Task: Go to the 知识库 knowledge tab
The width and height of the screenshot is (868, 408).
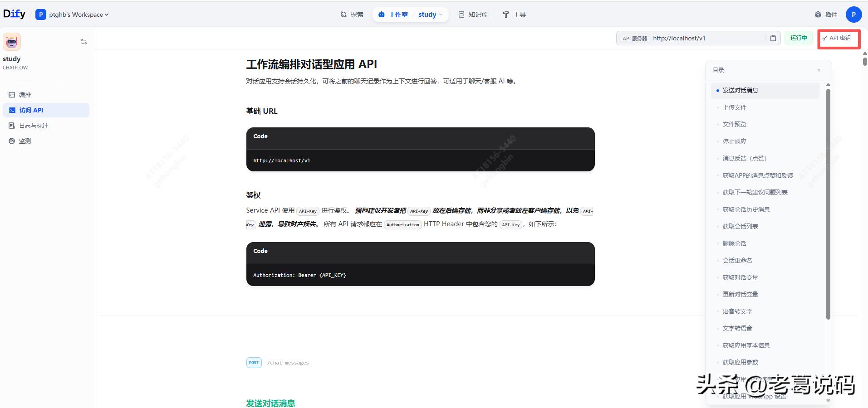Action: click(473, 15)
